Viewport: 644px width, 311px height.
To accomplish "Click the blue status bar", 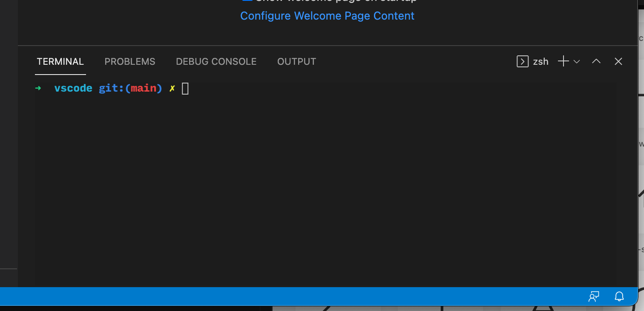I will click(298, 297).
